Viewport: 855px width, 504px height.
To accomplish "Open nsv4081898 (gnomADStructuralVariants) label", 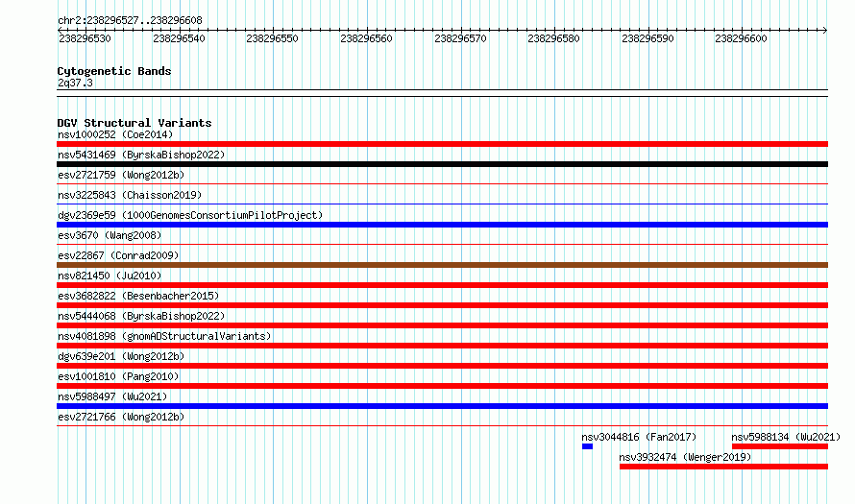I will [164, 336].
